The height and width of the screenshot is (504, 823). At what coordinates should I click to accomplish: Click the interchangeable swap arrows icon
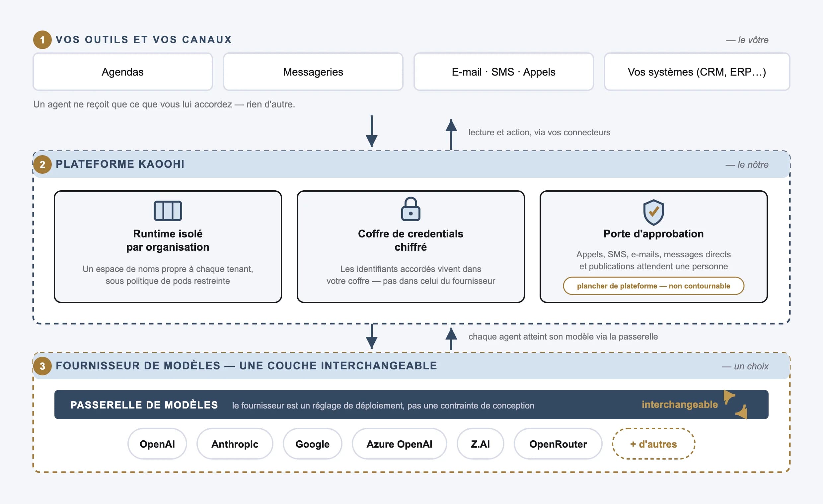click(x=735, y=404)
